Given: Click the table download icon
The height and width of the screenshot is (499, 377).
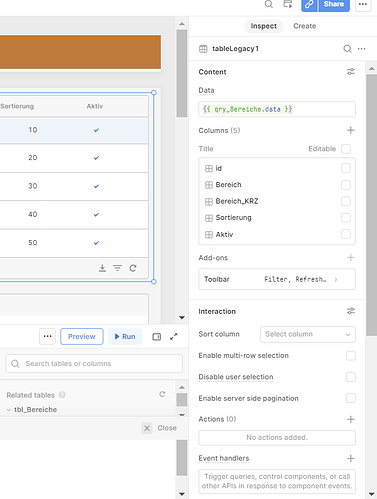Looking at the screenshot, I should pyautogui.click(x=102, y=268).
